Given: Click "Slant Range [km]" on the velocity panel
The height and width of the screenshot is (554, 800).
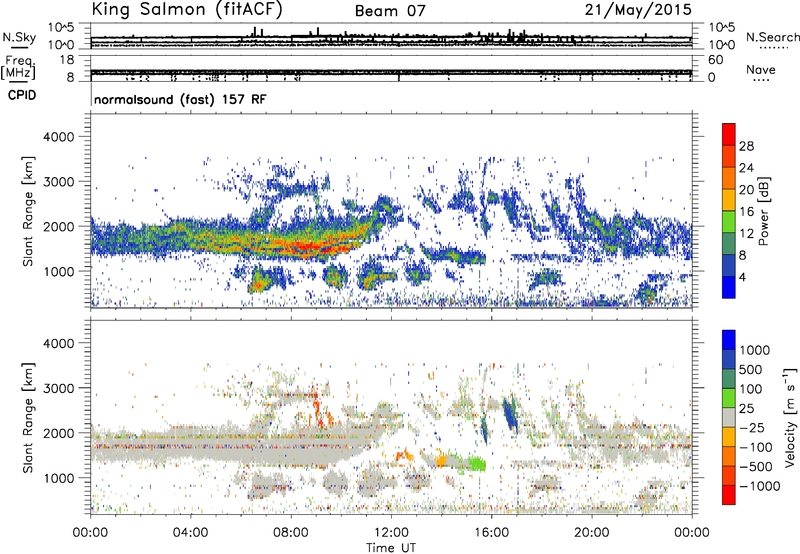Looking at the screenshot, I should [29, 418].
